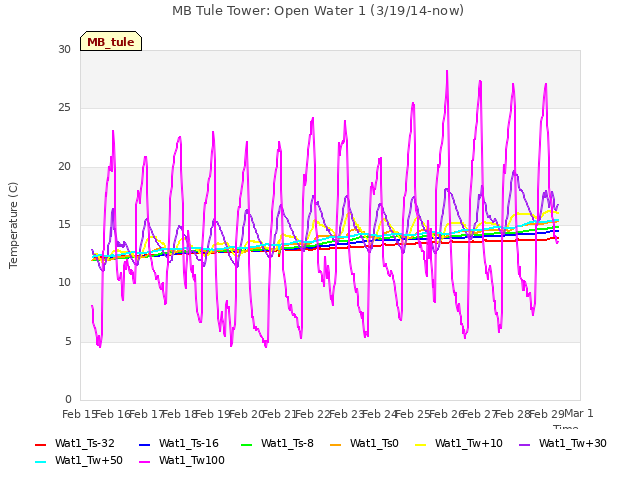This screenshot has width=640, height=480.
Task: Toggle Wat1_Tw100 legend entry
Action: coord(182,460)
